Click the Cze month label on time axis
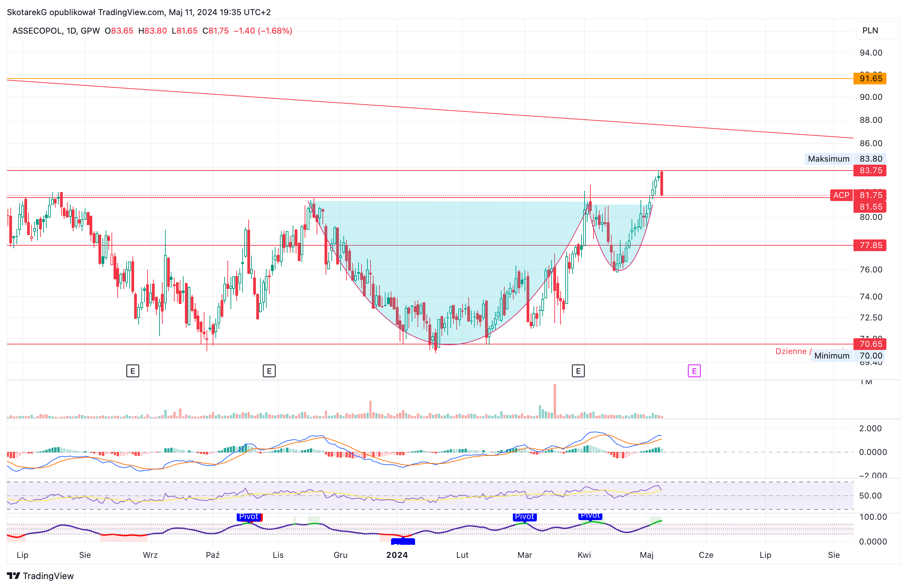Image resolution: width=907 pixels, height=588 pixels. [x=706, y=555]
